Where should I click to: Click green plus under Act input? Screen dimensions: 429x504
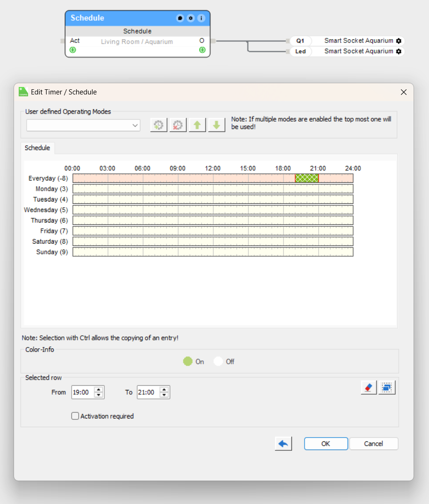tap(73, 50)
